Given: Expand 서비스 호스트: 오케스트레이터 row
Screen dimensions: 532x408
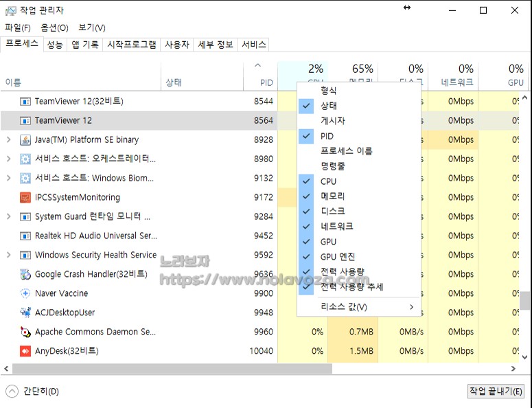Looking at the screenshot, I should click(x=9, y=159).
